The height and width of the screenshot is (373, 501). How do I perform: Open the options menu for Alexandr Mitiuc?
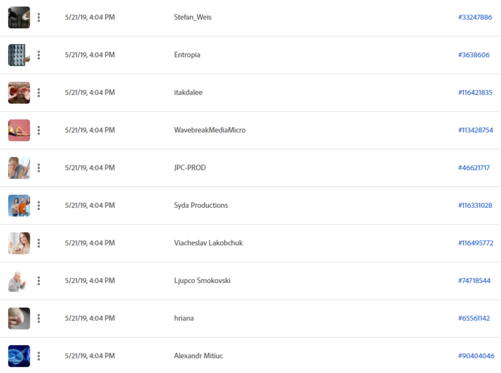(x=39, y=356)
